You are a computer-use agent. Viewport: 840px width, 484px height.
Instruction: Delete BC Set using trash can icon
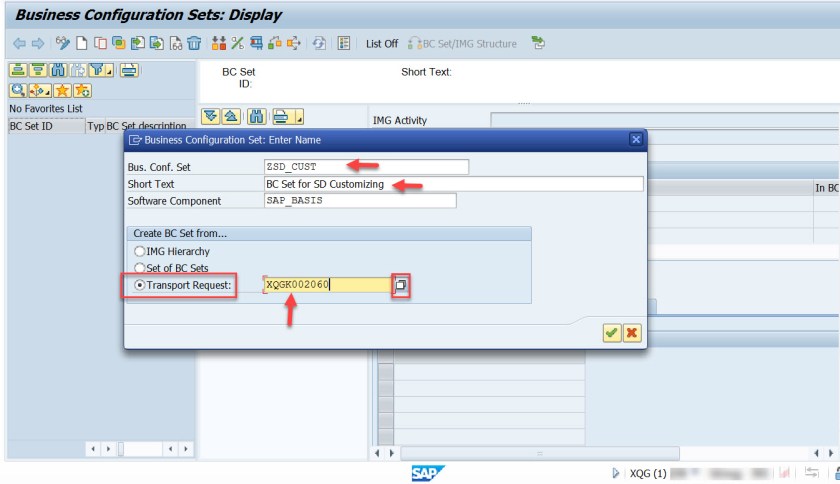[194, 43]
